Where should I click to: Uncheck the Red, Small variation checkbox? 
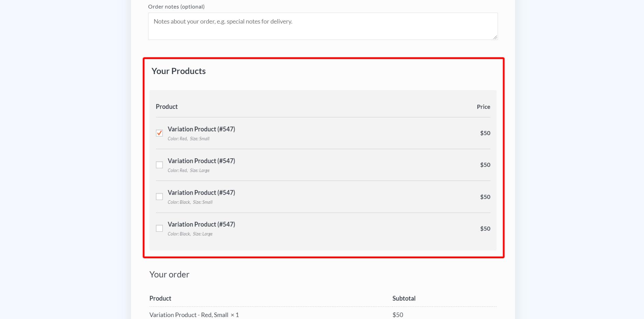159,133
